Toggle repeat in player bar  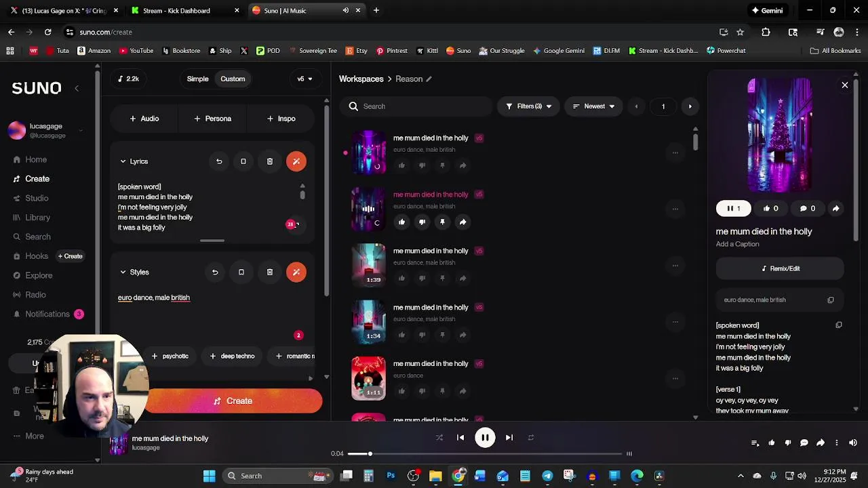click(531, 438)
